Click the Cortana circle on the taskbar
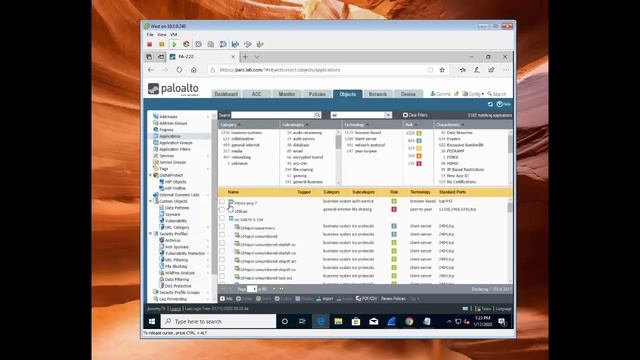 [285, 322]
